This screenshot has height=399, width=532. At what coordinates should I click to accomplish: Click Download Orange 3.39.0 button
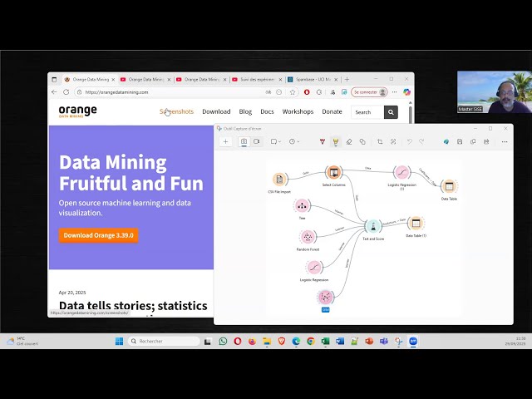pyautogui.click(x=98, y=235)
